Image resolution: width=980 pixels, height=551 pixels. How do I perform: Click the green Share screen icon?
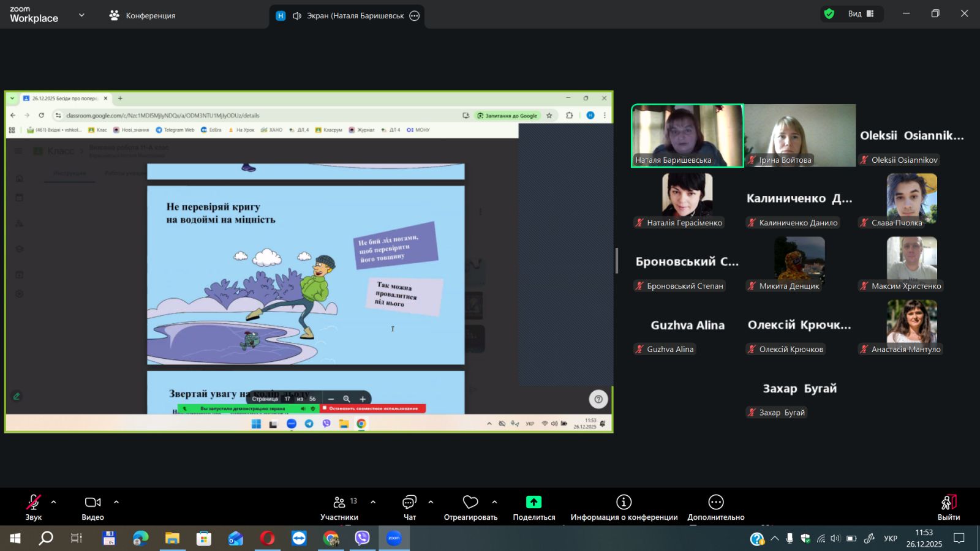pos(533,502)
